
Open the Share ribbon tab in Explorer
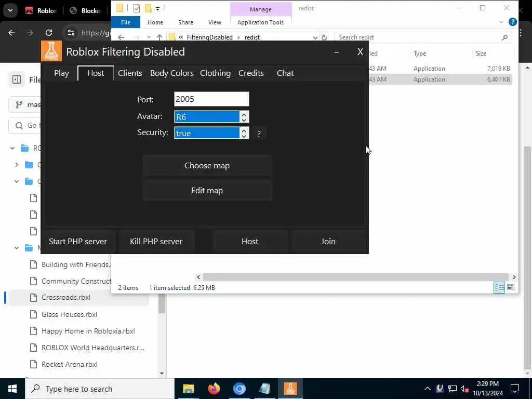(185, 22)
